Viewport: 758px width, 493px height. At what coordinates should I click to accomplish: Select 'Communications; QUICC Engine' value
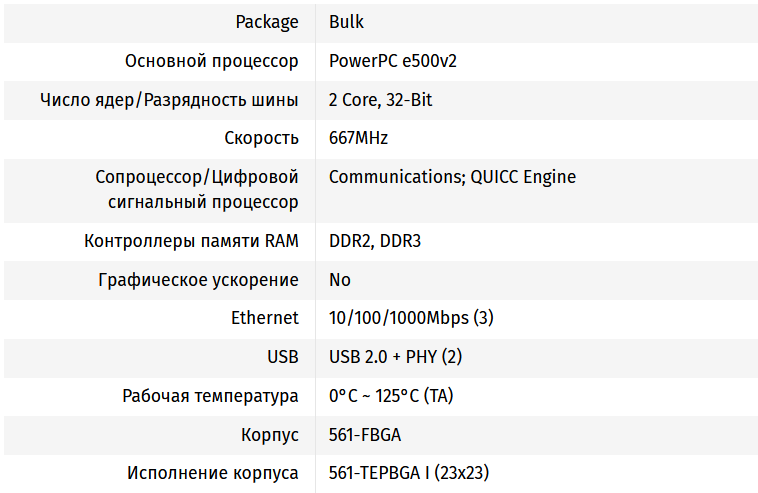(452, 177)
